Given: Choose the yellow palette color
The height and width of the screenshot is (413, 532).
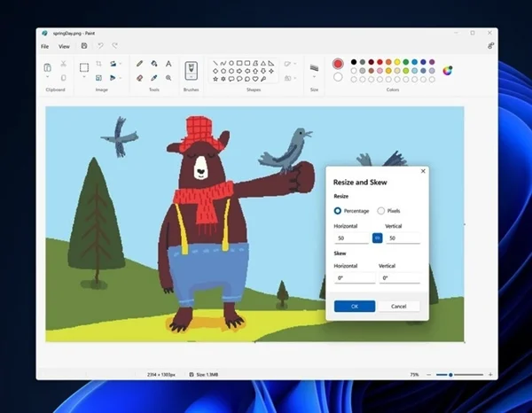Looking at the screenshot, I should (x=397, y=62).
